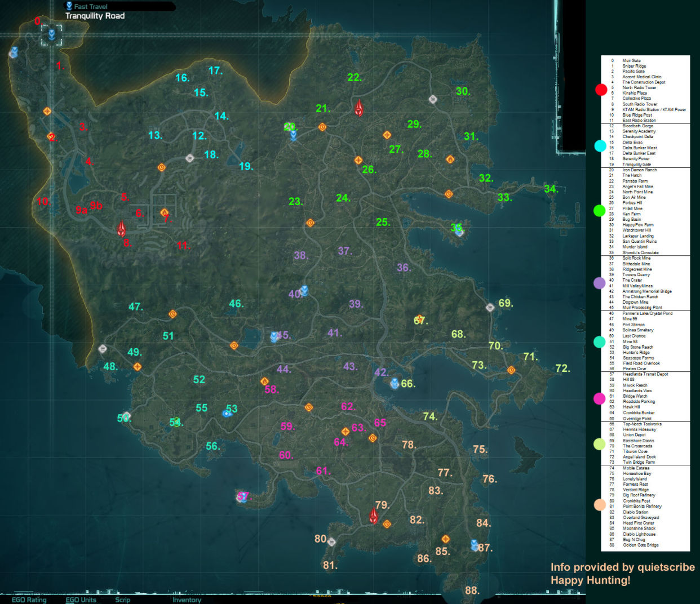Select "Iron Demon Ranch" in the legend

(x=639, y=170)
